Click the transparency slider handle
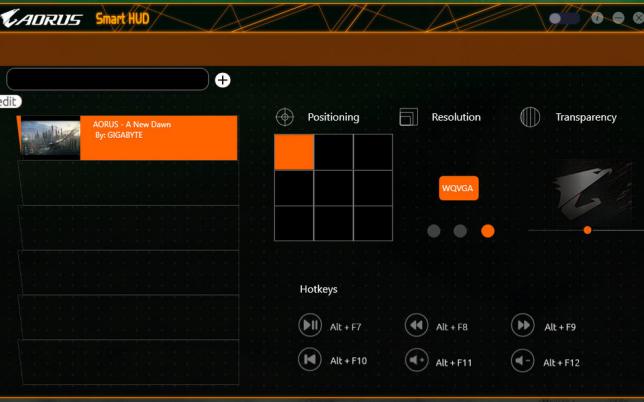 coord(587,230)
